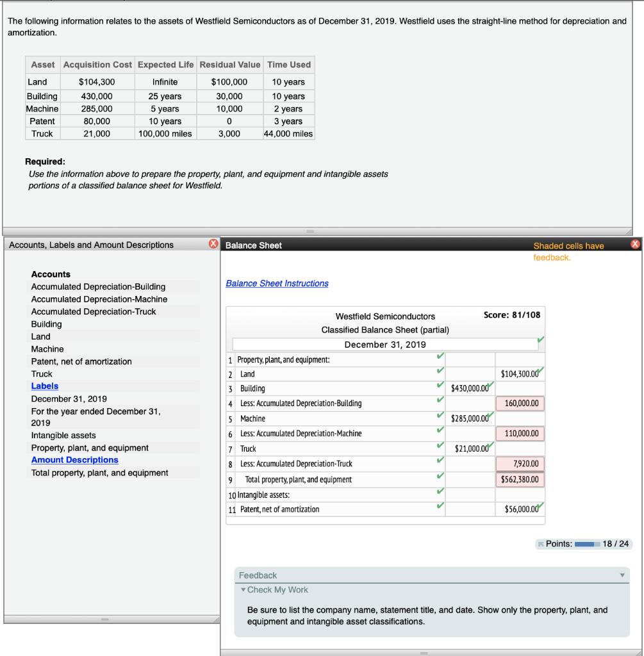
Task: Click the shaded 7,920.00 truck depreciation cell
Action: [x=520, y=464]
